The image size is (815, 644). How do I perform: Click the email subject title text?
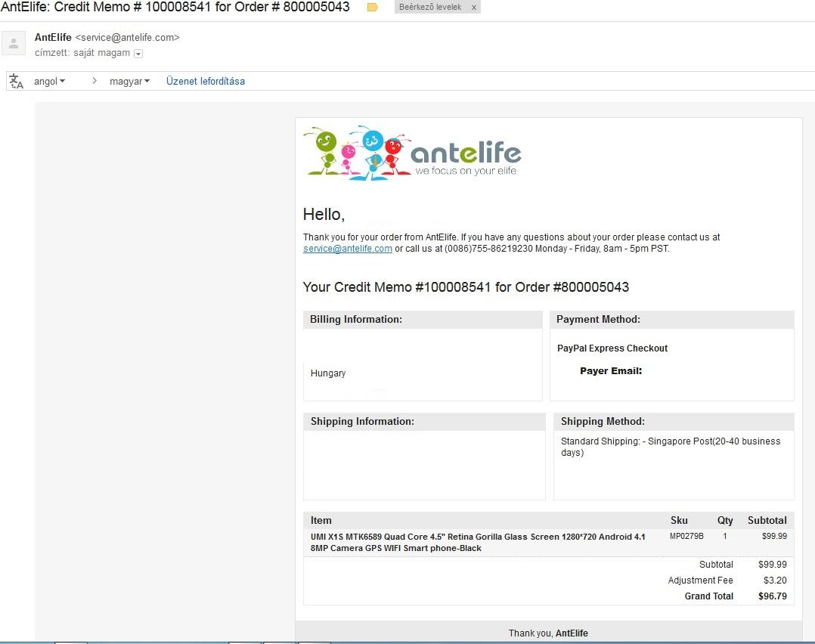tap(175, 8)
